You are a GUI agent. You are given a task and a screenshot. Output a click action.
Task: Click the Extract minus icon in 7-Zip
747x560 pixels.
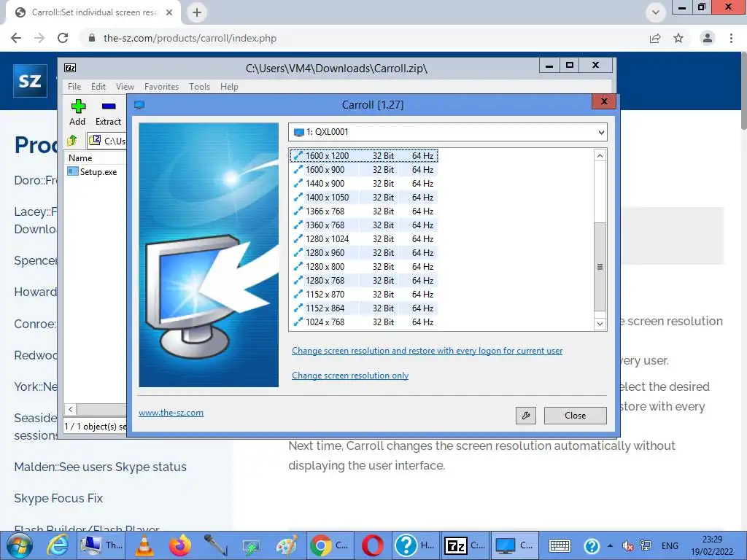109,106
